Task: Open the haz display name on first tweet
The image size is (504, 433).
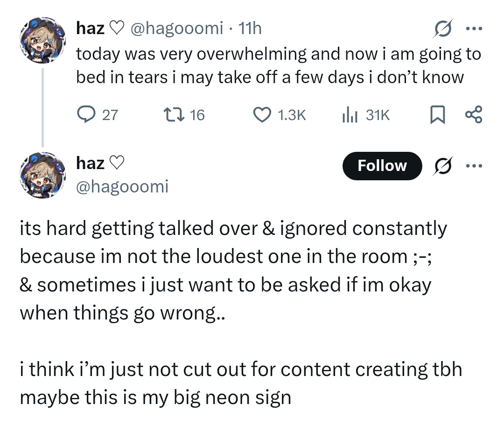Action: pos(91,28)
